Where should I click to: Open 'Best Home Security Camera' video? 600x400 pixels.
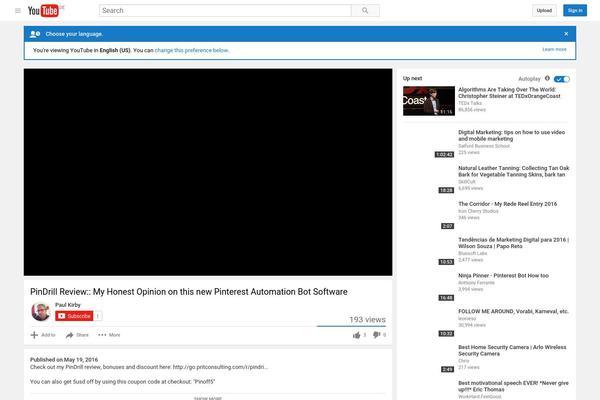[512, 350]
